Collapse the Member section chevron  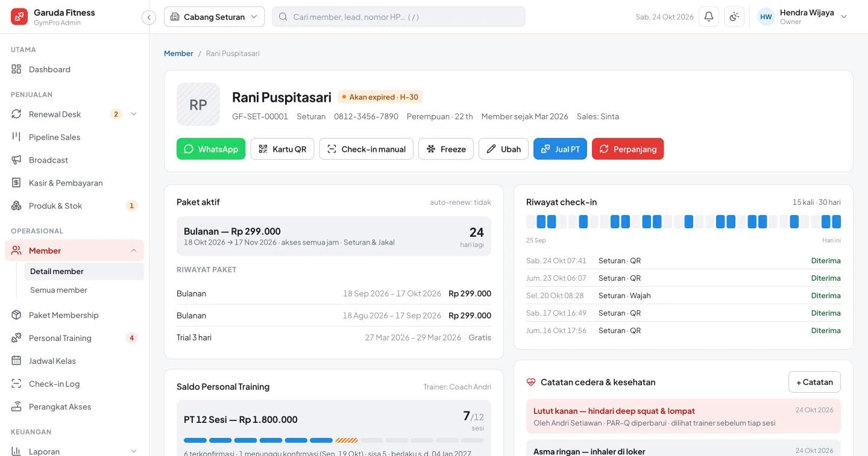pos(134,251)
